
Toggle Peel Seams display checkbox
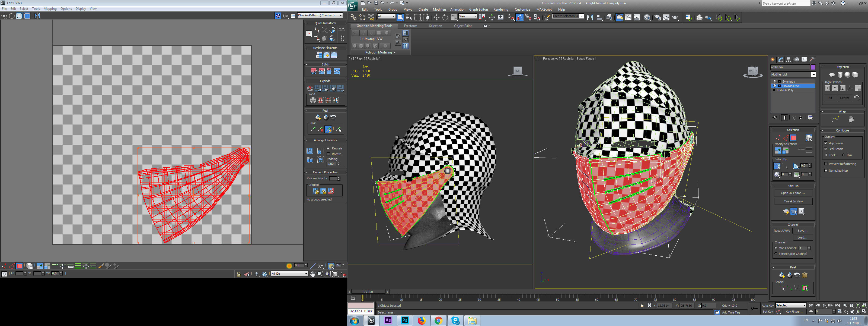click(x=826, y=149)
